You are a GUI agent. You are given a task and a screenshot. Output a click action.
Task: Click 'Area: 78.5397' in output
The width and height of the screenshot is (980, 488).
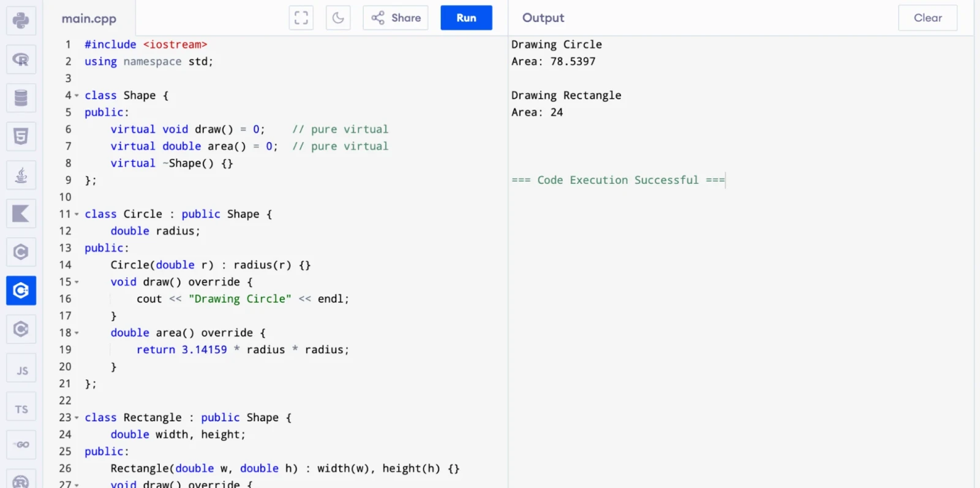(x=553, y=61)
